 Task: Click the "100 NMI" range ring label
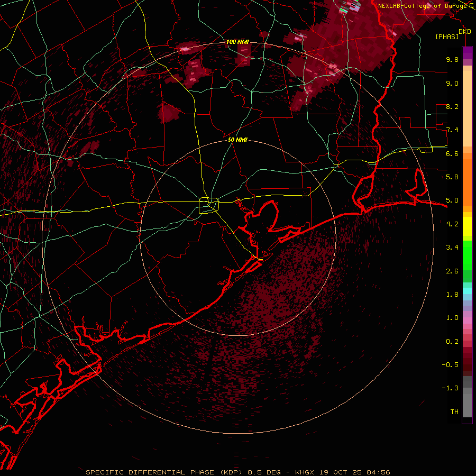(x=237, y=42)
